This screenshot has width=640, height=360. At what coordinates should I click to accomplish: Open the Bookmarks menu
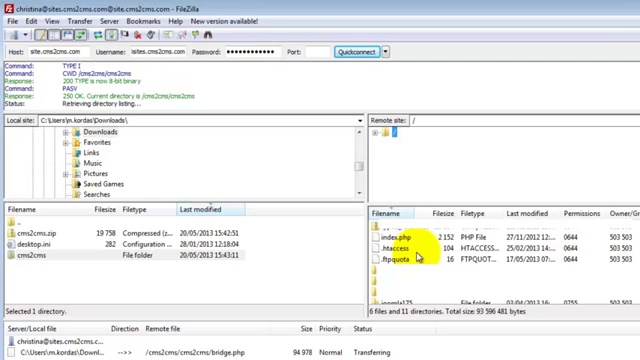(x=143, y=21)
